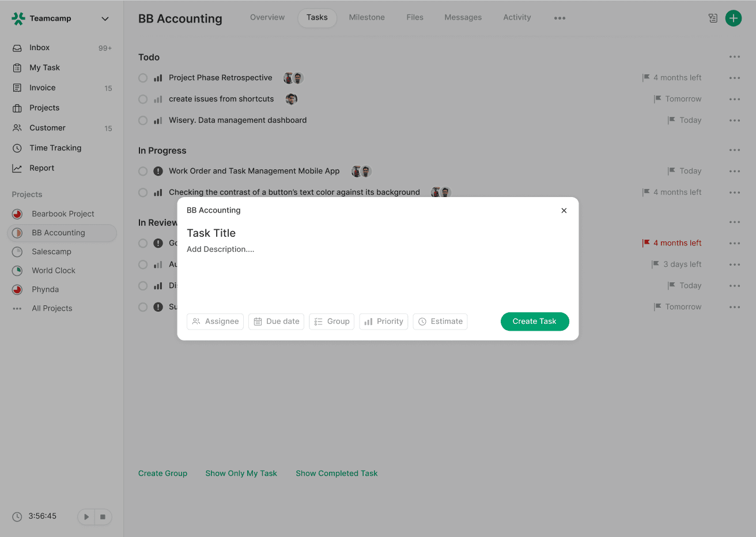The height and width of the screenshot is (537, 756).
Task: Start the timer with the play icon
Action: [86, 517]
